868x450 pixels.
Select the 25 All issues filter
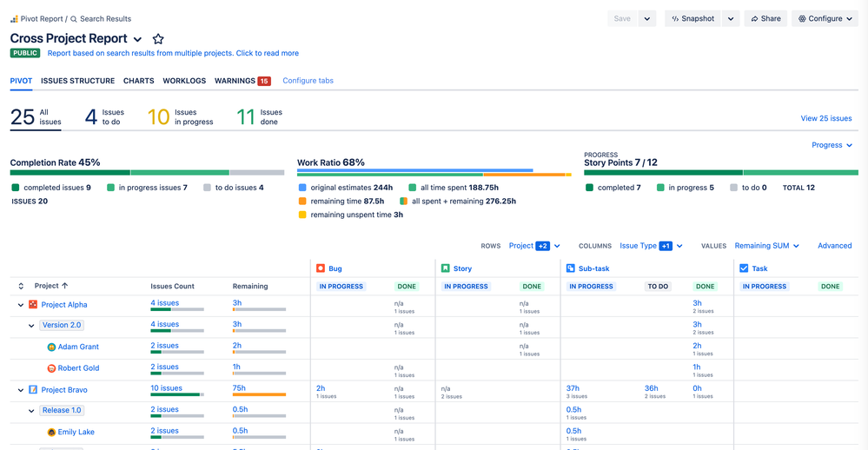click(36, 116)
